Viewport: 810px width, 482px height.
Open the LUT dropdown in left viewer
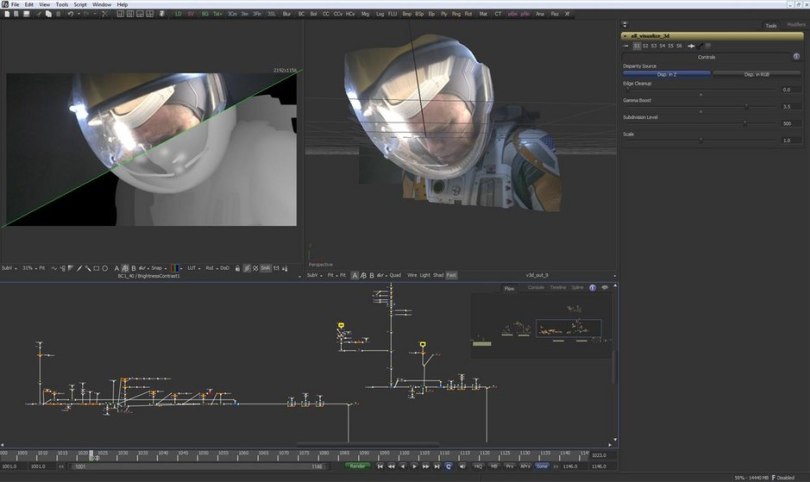point(193,268)
